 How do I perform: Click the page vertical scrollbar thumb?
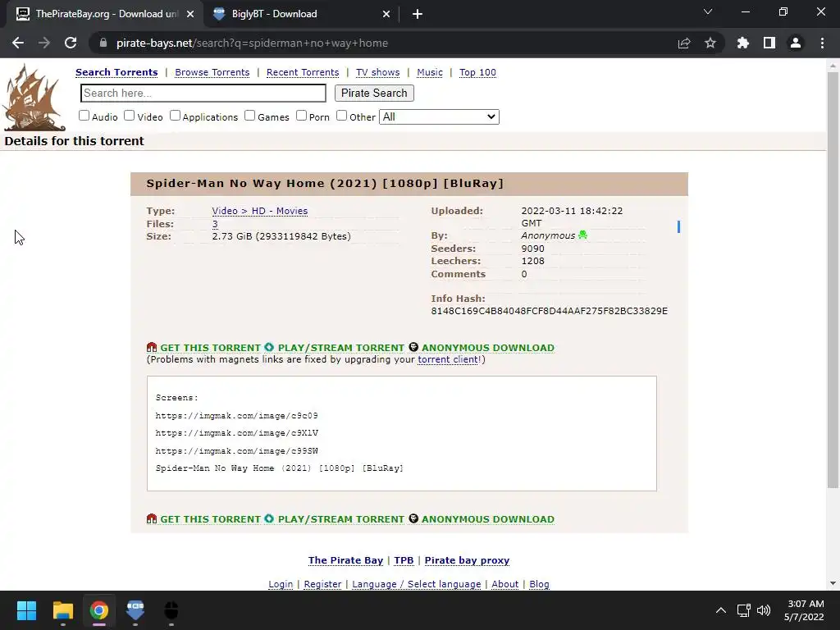[833, 281]
